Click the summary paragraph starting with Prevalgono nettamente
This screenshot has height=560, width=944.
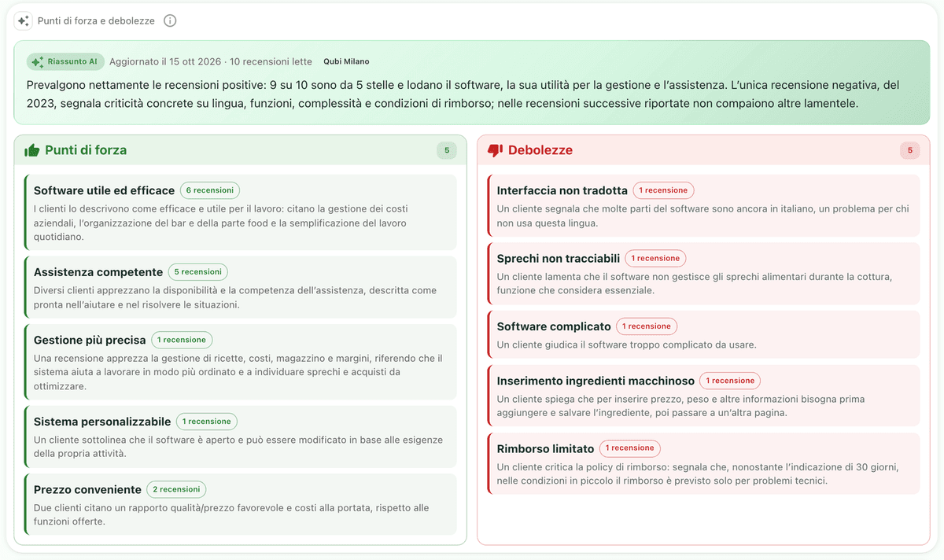click(463, 94)
